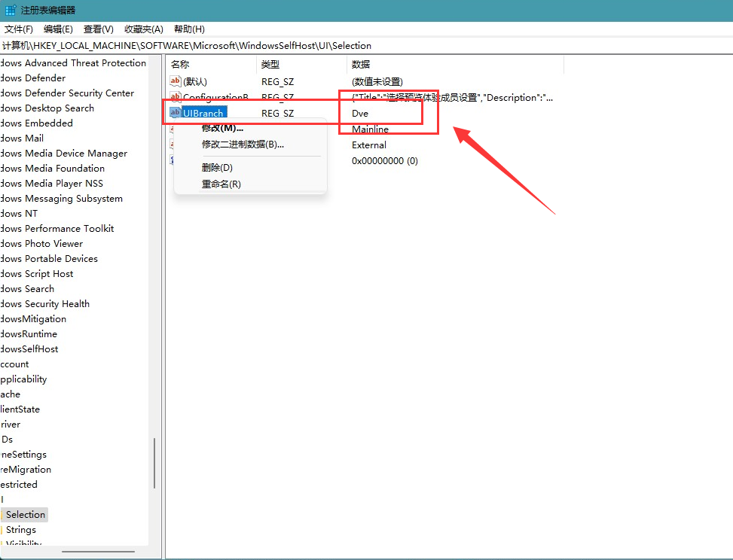The height and width of the screenshot is (560, 733).
Task: Click the registry path address bar
Action: 366,46
